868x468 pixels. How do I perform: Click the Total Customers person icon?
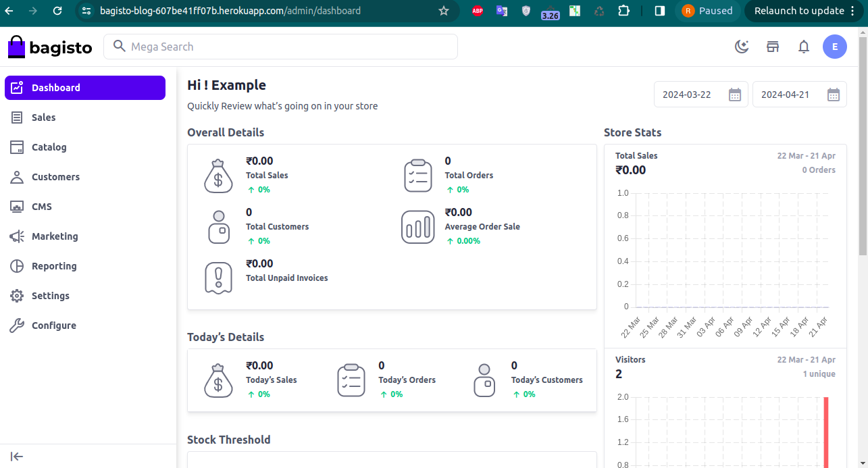click(218, 228)
